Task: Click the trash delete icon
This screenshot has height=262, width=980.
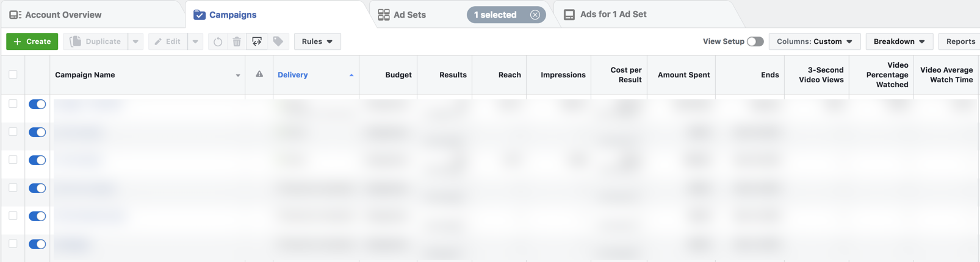Action: pyautogui.click(x=237, y=41)
